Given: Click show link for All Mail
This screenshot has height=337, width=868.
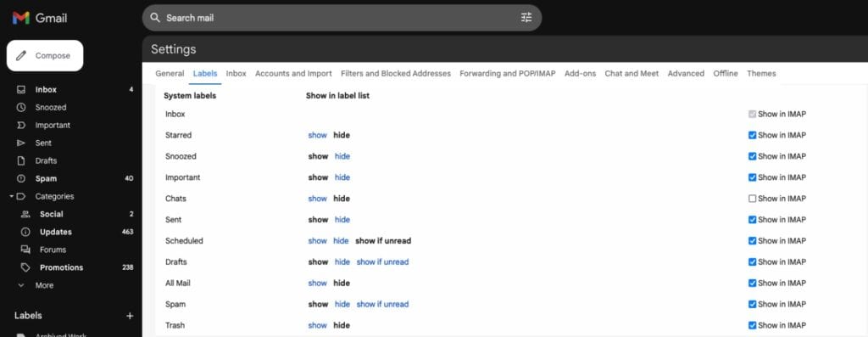Looking at the screenshot, I should click(x=318, y=283).
